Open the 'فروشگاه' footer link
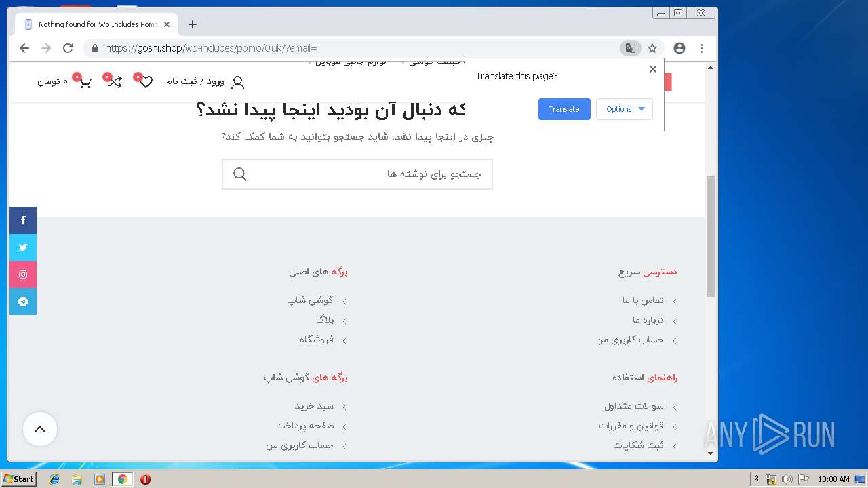 [x=317, y=340]
